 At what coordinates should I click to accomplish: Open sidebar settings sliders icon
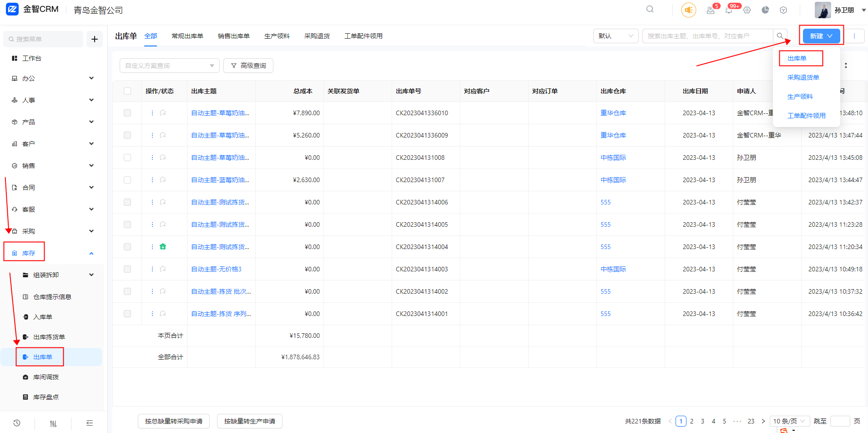click(53, 423)
